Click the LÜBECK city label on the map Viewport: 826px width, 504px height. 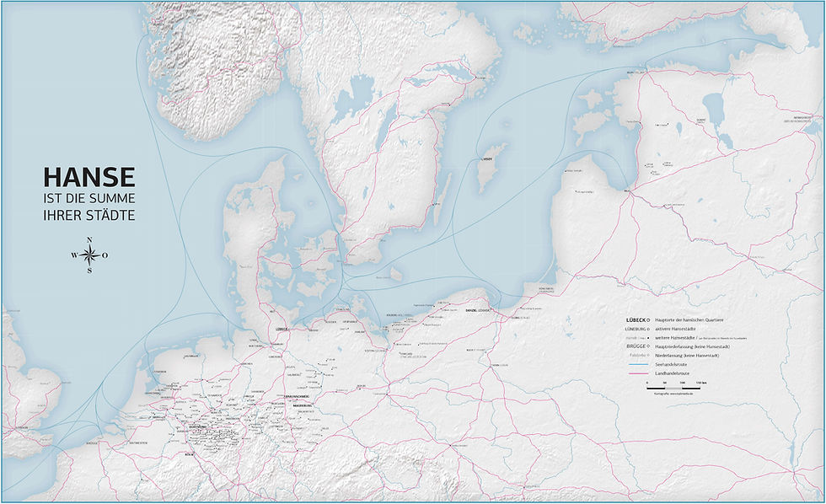pyautogui.click(x=282, y=330)
